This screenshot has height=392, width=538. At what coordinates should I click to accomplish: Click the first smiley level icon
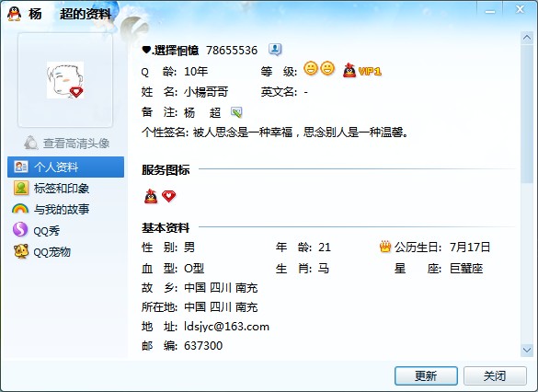coord(311,68)
